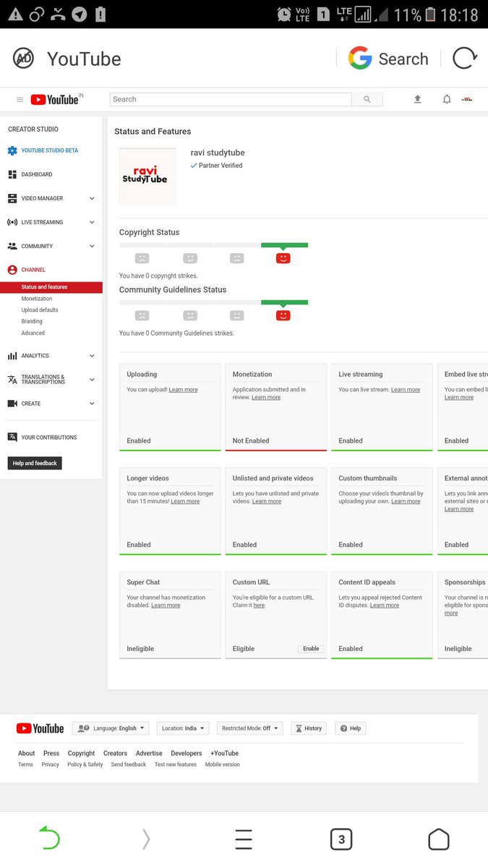Open the Monetization submenu item

click(x=37, y=299)
